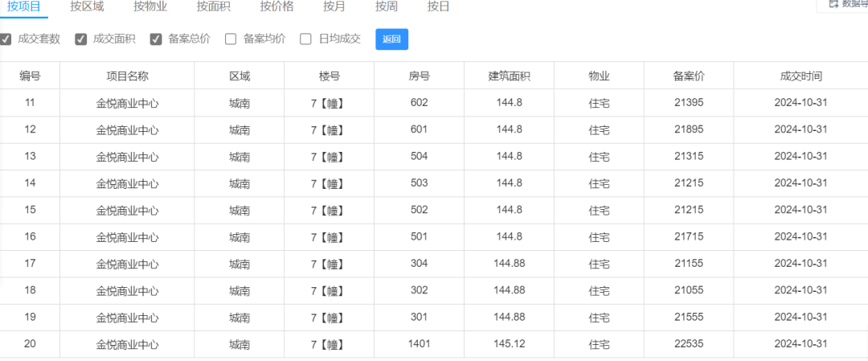
Task: Select the 按面积 tab
Action: pos(213,6)
